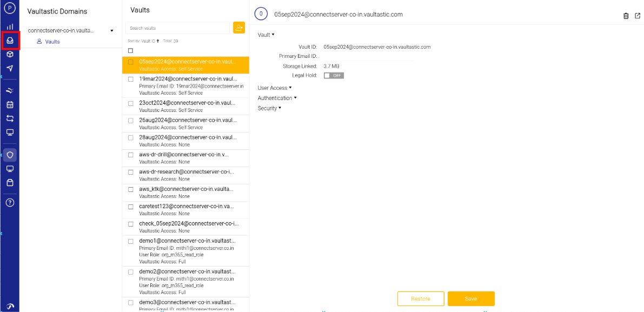Viewport: 644px width, 312px height.
Task: Check the 19mar2024 vault checkbox
Action: (131, 79)
